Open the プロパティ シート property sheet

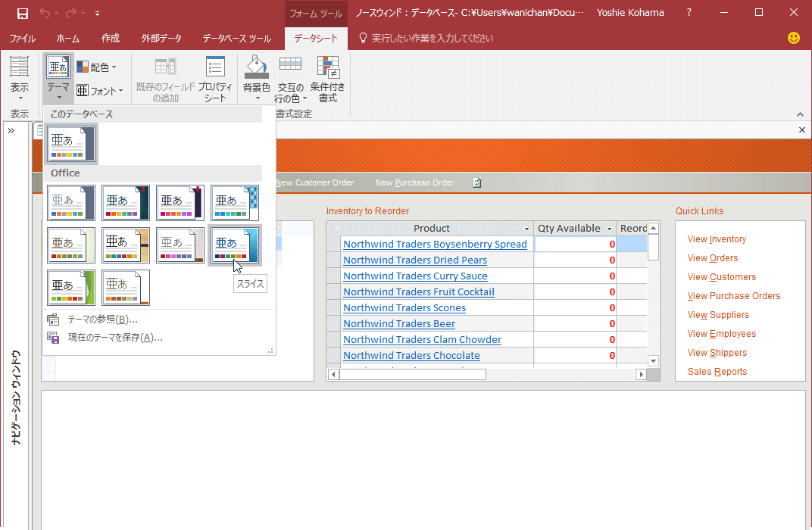(215, 79)
